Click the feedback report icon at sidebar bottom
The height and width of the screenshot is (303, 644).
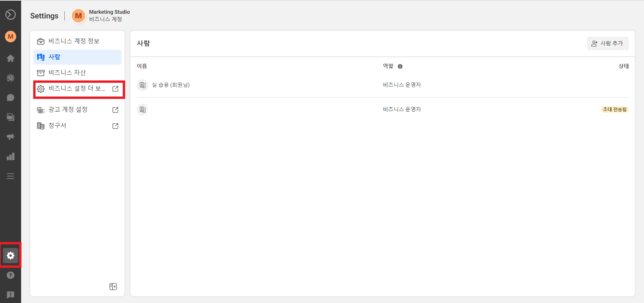click(10, 295)
